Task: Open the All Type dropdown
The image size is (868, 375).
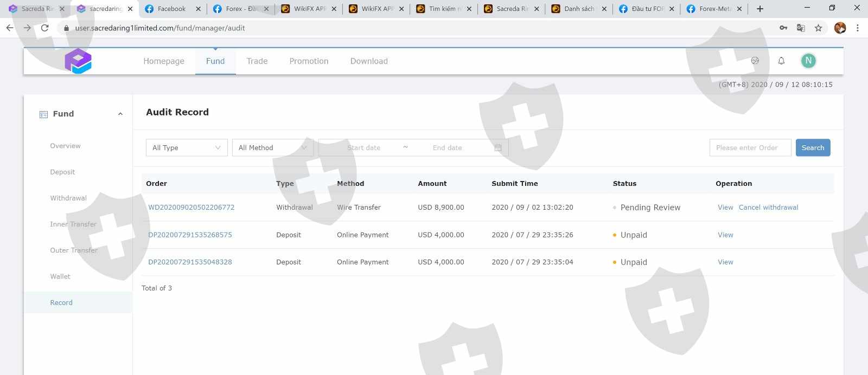Action: click(x=187, y=148)
